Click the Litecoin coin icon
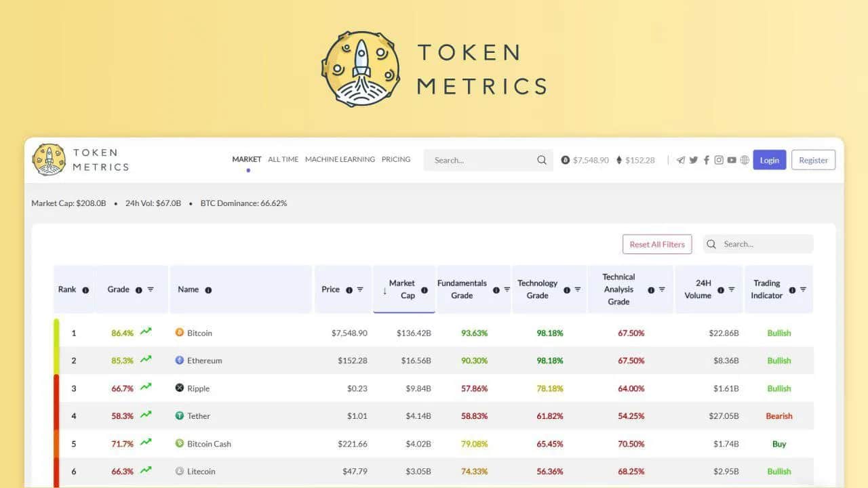868x488 pixels. (180, 471)
